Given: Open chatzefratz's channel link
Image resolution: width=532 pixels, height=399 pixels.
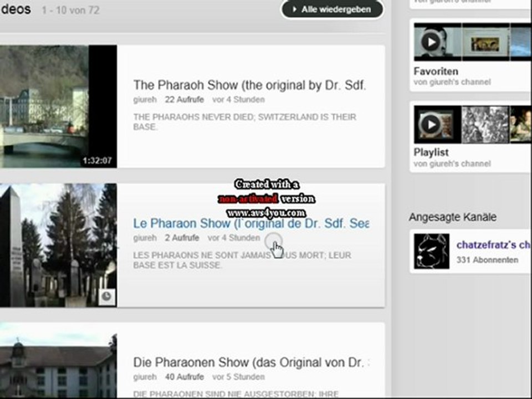Looking at the screenshot, I should (494, 244).
